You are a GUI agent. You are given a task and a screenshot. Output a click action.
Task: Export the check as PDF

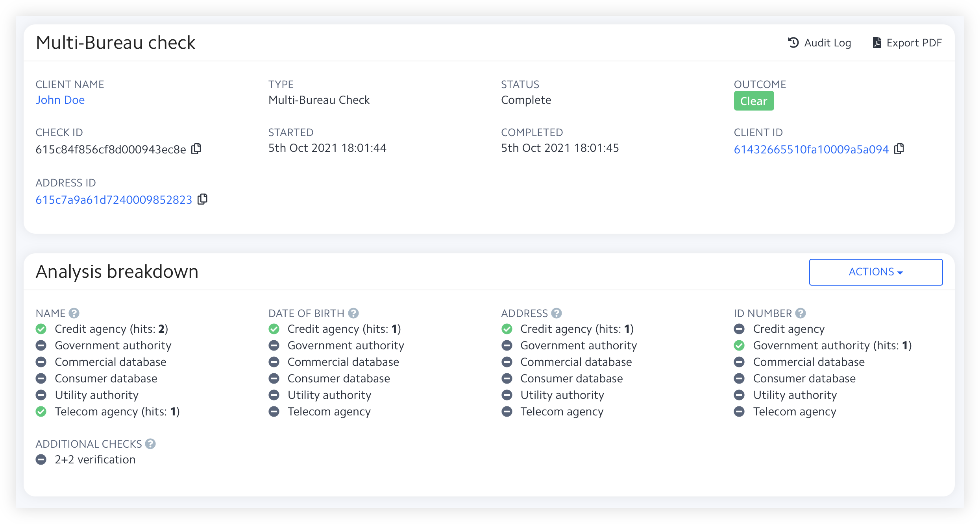tap(907, 42)
